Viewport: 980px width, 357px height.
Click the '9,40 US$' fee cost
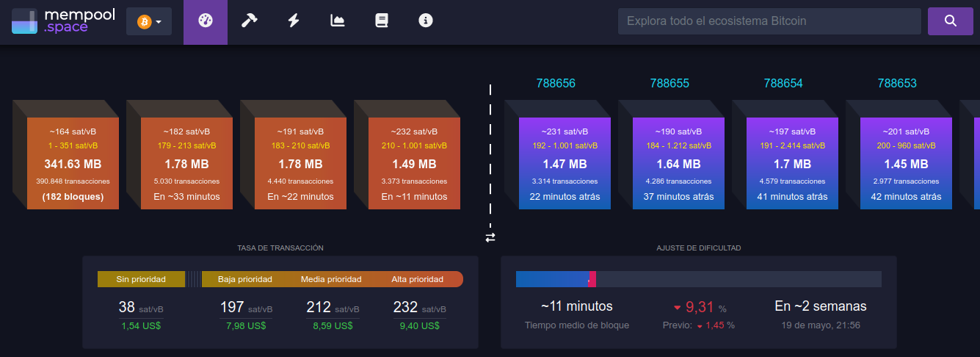pyautogui.click(x=419, y=325)
